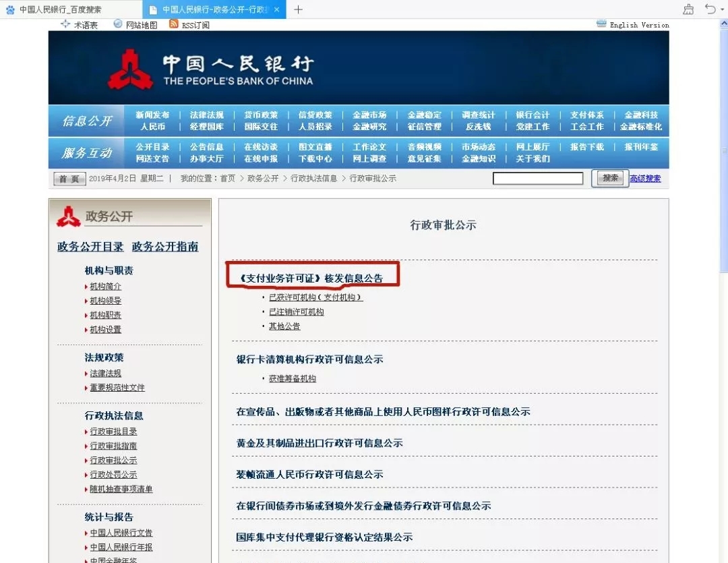The width and height of the screenshot is (728, 563).
Task: Open 行政处罚公示 link
Action: click(113, 475)
